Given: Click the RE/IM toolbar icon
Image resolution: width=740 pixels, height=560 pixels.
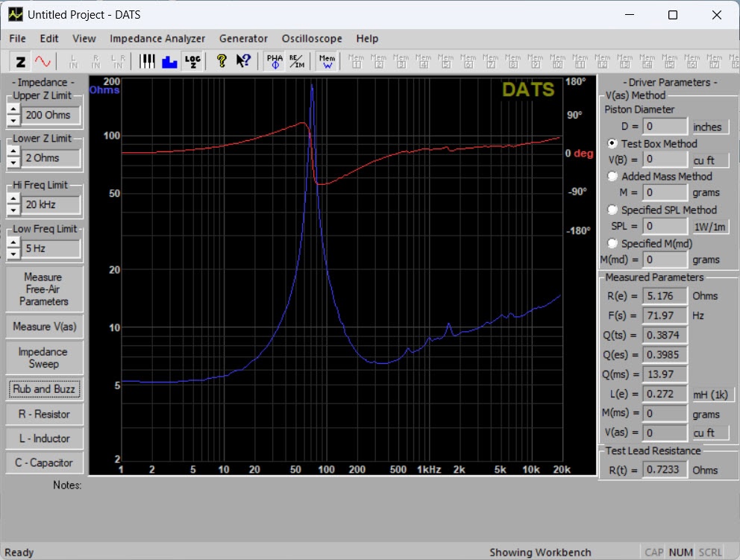Looking at the screenshot, I should [x=296, y=61].
